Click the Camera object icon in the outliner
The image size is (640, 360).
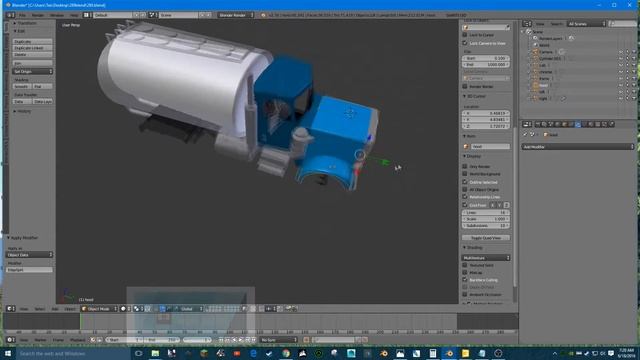coord(536,52)
